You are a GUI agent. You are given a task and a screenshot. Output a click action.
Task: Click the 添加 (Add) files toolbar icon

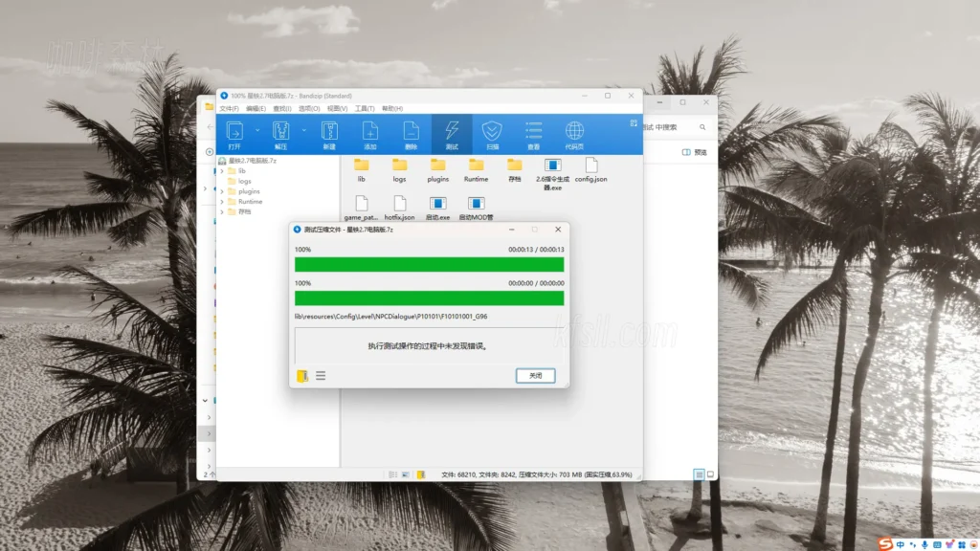click(369, 133)
